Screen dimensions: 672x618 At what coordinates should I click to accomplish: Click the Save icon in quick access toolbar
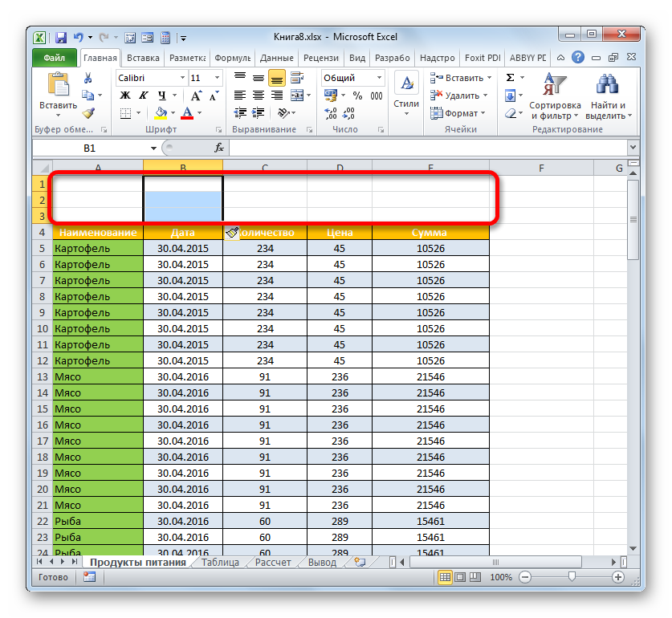[x=60, y=38]
